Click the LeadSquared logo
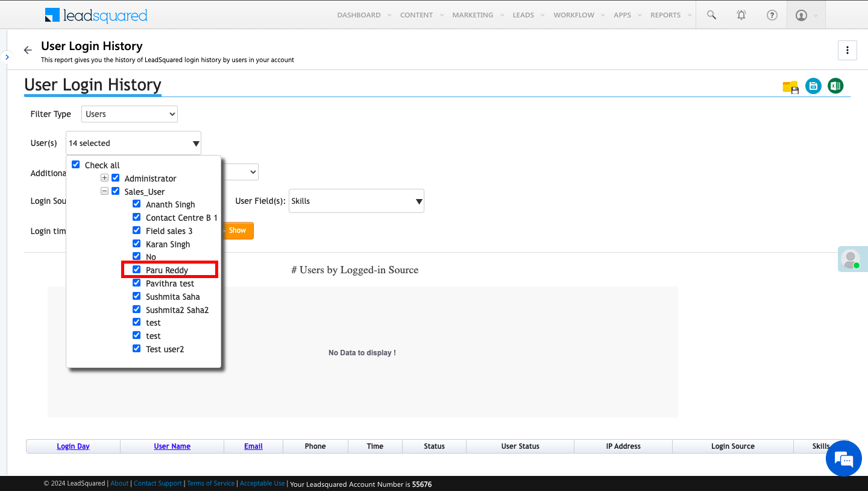The width and height of the screenshot is (868, 491). tap(96, 15)
